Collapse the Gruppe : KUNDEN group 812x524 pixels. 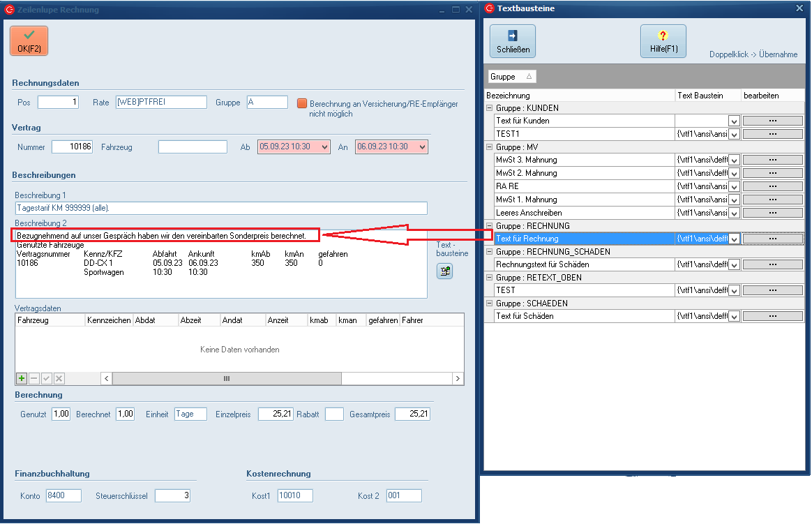[490, 108]
